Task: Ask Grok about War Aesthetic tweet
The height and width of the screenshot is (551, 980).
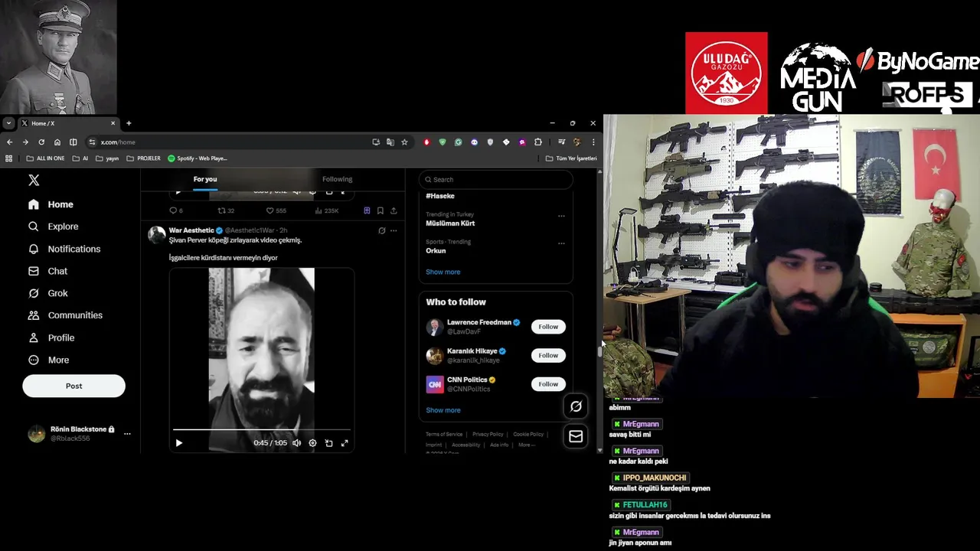Action: click(x=381, y=230)
